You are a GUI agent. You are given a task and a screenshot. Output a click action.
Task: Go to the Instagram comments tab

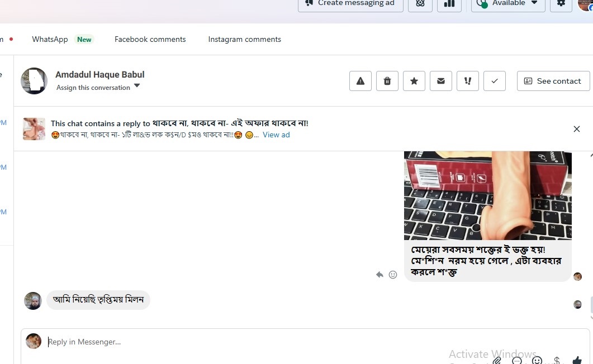(x=244, y=39)
